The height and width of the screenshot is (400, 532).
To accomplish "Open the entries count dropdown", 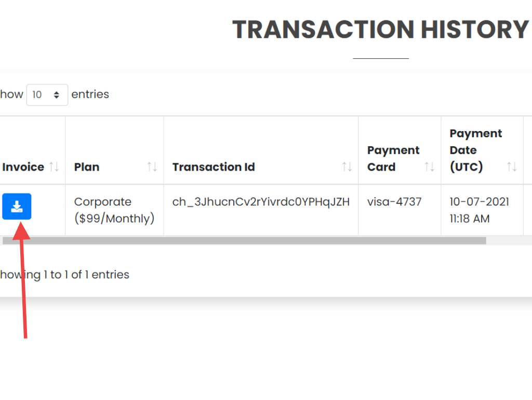I will pyautogui.click(x=47, y=95).
